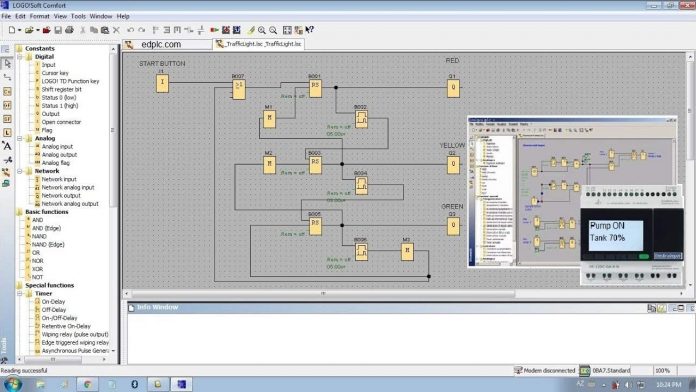This screenshot has height=392, width=696.
Task: Click the horizontal scrollbar under diagram
Action: click(x=323, y=293)
